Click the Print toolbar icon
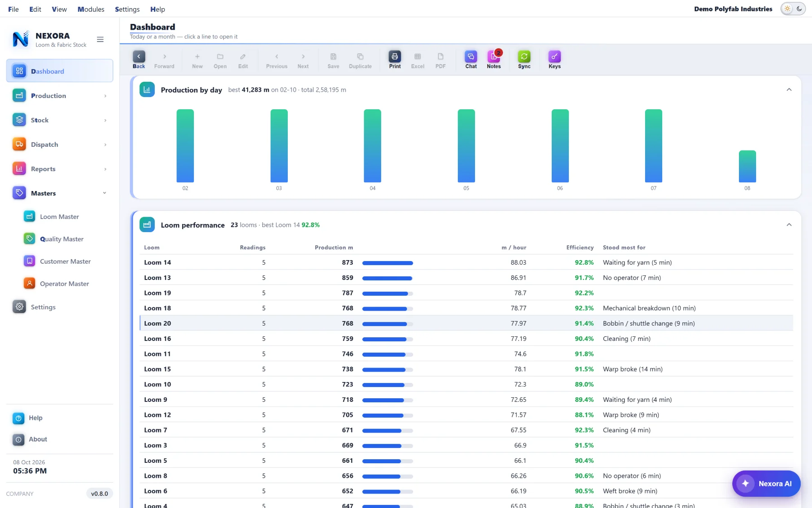Screen dimensions: 812x508 coord(395,56)
